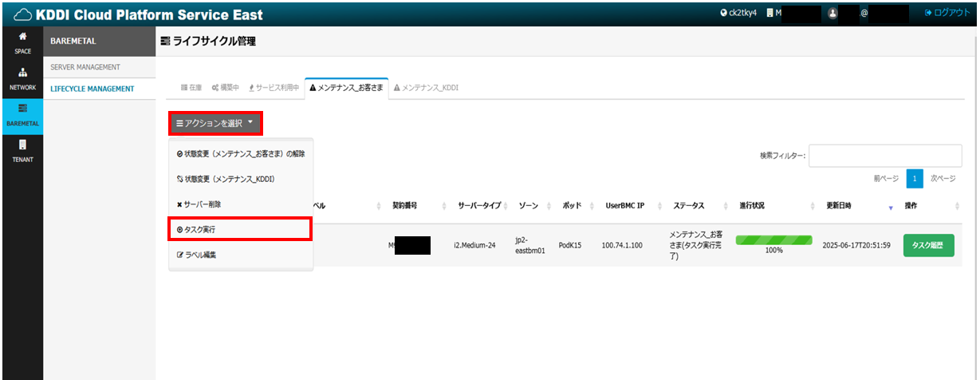Click the 100% progress bar
The image size is (980, 380).
click(x=773, y=239)
